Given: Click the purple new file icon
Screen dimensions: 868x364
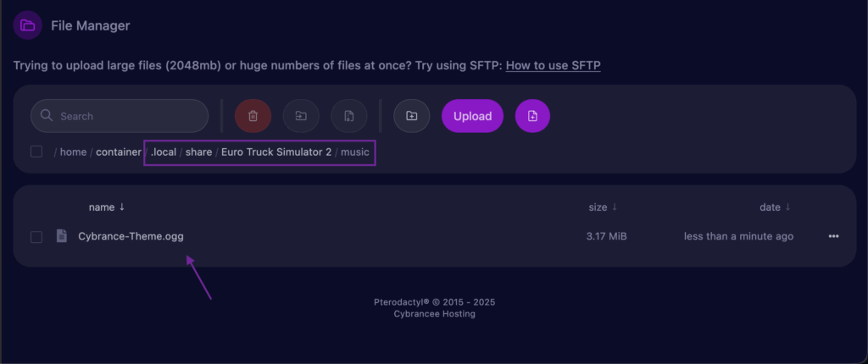Looking at the screenshot, I should [x=532, y=116].
